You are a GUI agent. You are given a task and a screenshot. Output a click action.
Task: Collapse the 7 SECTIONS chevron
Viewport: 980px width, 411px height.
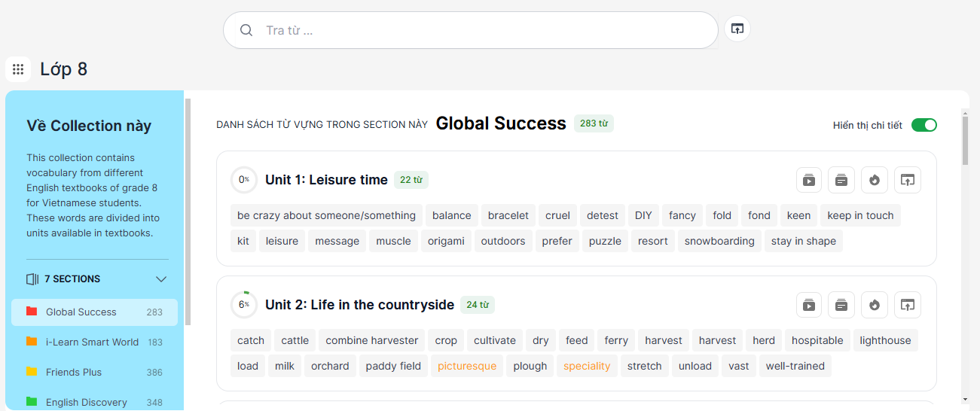point(161,279)
